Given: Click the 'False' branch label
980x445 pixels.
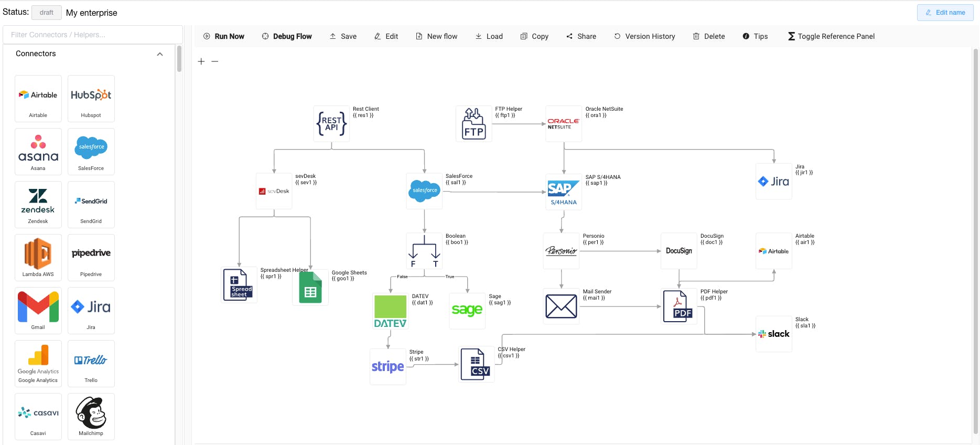Looking at the screenshot, I should tap(402, 277).
